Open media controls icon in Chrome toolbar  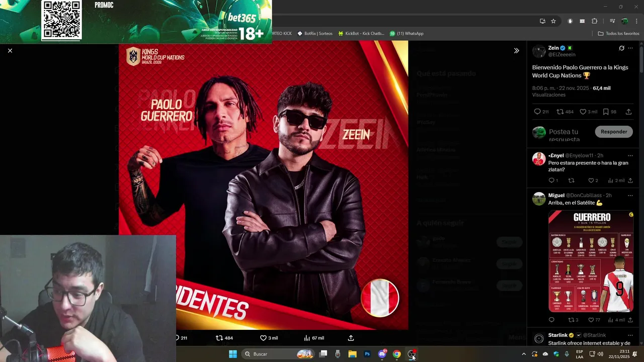point(612,21)
